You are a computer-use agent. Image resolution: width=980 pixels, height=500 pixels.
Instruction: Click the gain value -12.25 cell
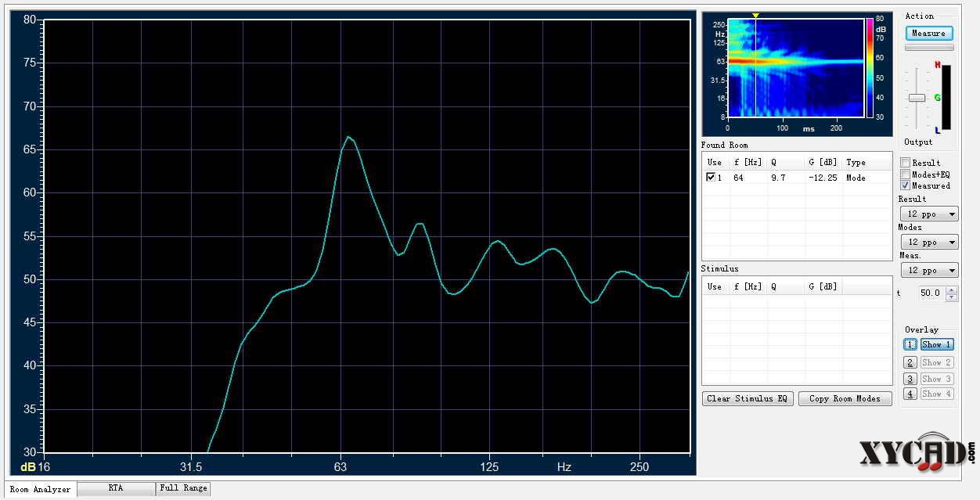pyautogui.click(x=823, y=178)
